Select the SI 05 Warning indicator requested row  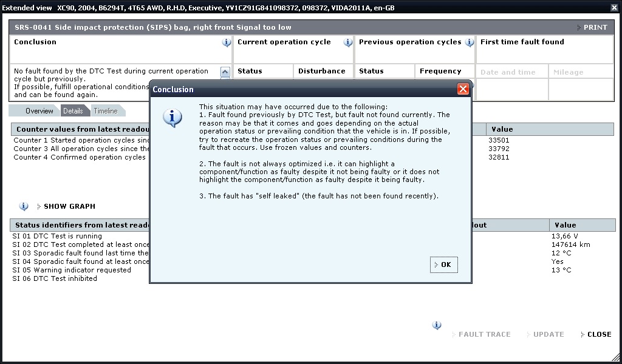72,270
